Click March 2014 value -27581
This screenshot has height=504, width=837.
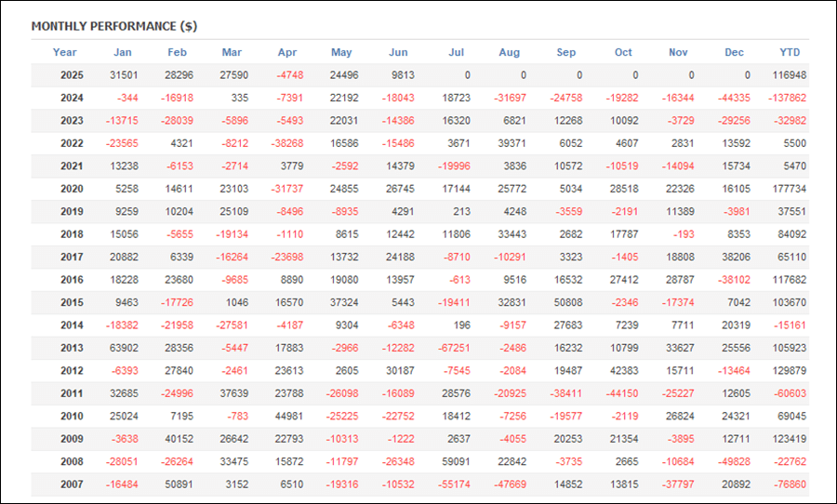click(x=232, y=325)
